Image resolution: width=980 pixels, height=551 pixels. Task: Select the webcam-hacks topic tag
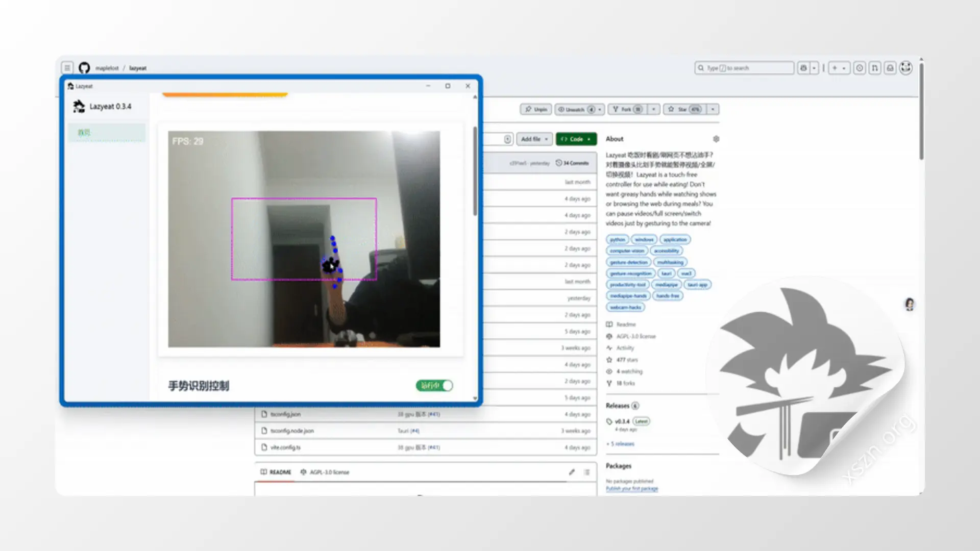[x=625, y=307]
